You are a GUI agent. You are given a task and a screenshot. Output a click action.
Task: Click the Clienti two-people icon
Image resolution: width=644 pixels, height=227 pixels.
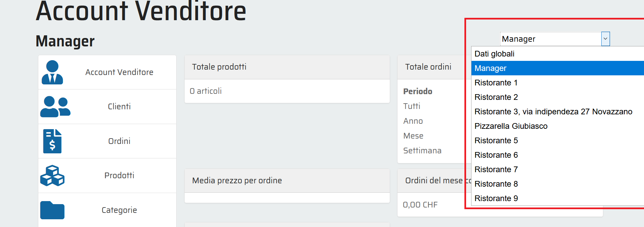pyautogui.click(x=55, y=107)
